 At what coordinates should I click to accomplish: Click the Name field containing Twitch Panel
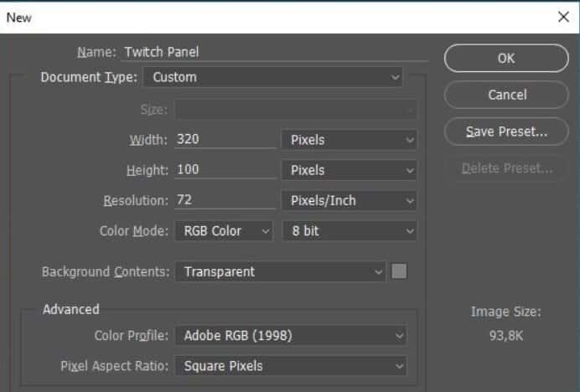274,52
